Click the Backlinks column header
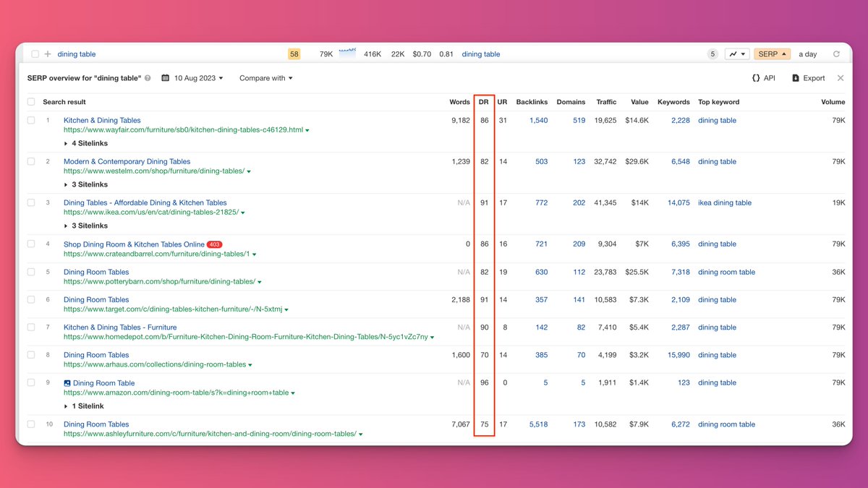The height and width of the screenshot is (488, 868). [532, 102]
